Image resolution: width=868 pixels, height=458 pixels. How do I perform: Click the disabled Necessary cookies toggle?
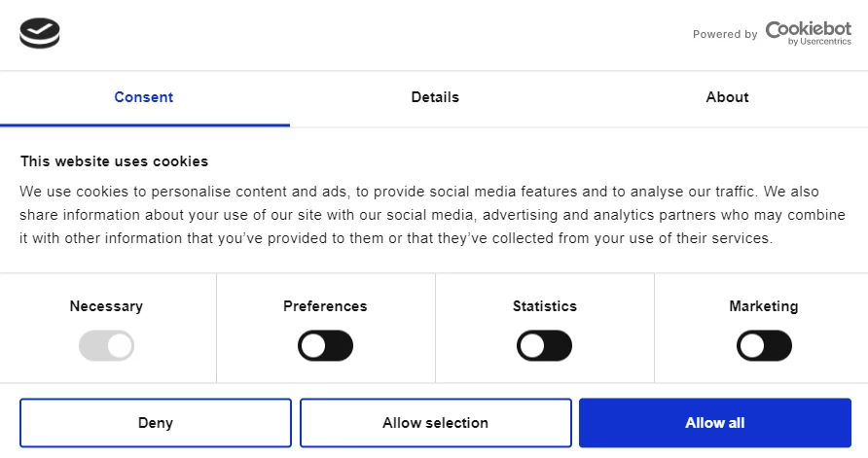click(x=106, y=345)
